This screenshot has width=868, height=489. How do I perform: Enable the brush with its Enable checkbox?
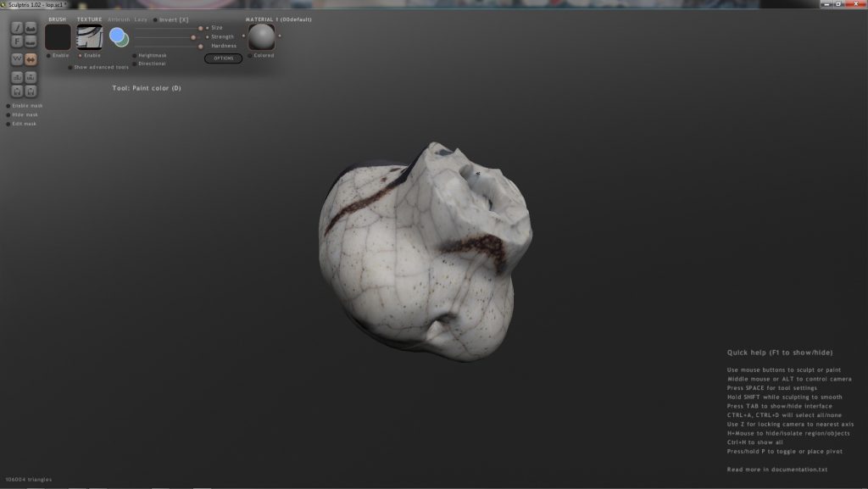click(48, 55)
